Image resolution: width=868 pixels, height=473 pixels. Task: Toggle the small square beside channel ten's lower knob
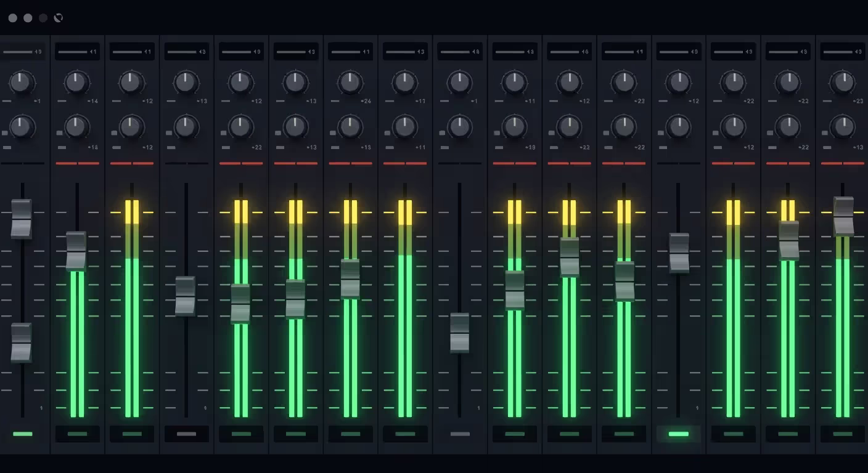[497, 133]
